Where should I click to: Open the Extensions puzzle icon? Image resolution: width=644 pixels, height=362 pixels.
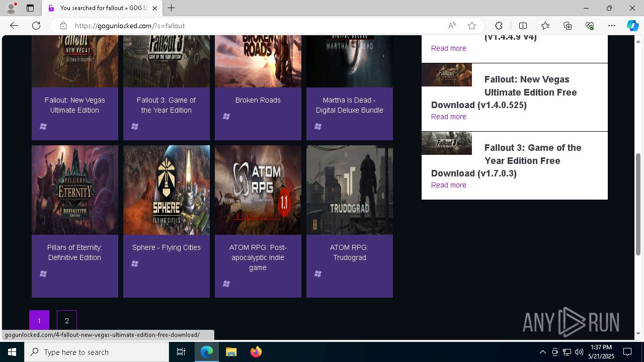[x=499, y=26]
